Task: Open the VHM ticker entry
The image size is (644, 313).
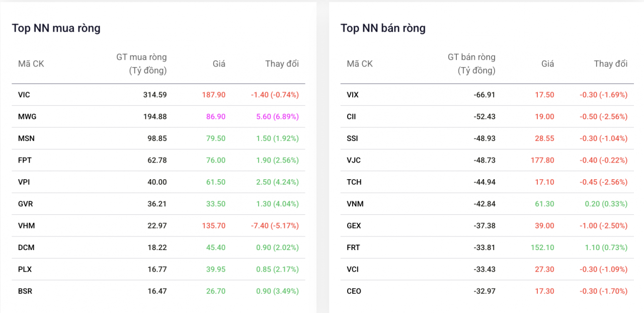Action: tap(26, 225)
